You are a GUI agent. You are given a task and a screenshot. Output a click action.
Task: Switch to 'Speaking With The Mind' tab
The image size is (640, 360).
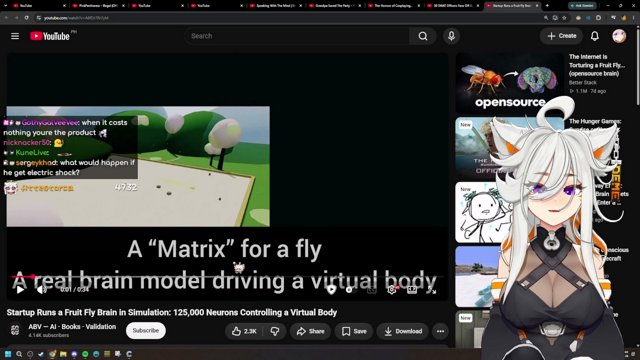coord(276,6)
